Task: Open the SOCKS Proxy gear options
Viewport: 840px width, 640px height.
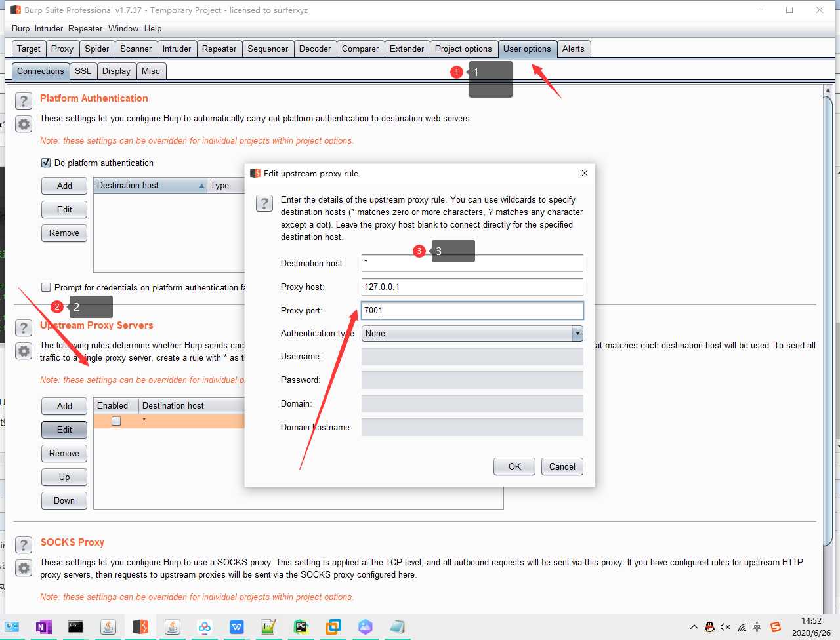Action: tap(24, 568)
